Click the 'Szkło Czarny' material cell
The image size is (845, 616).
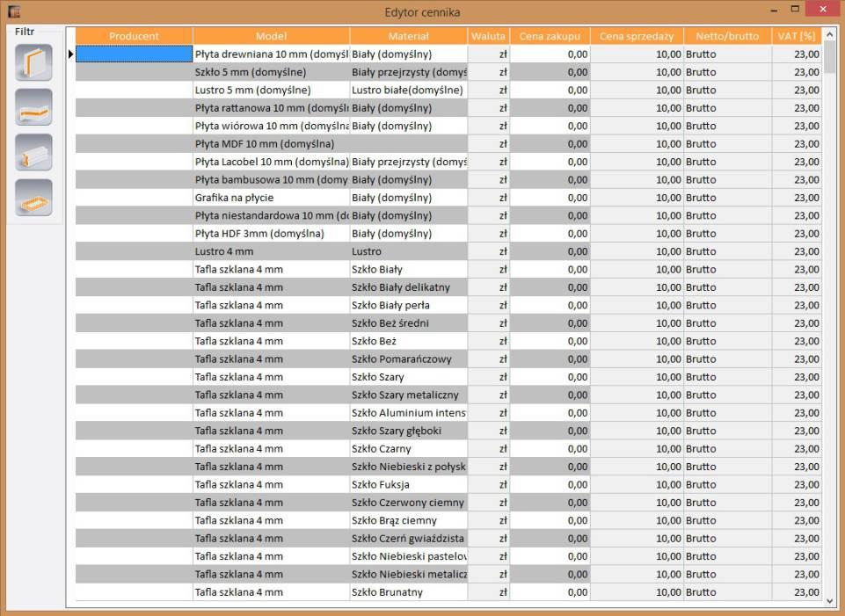point(409,448)
